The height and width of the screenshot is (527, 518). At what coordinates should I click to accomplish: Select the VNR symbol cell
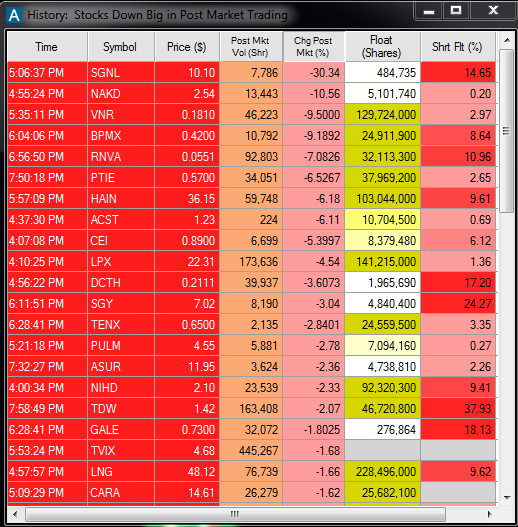(x=121, y=115)
